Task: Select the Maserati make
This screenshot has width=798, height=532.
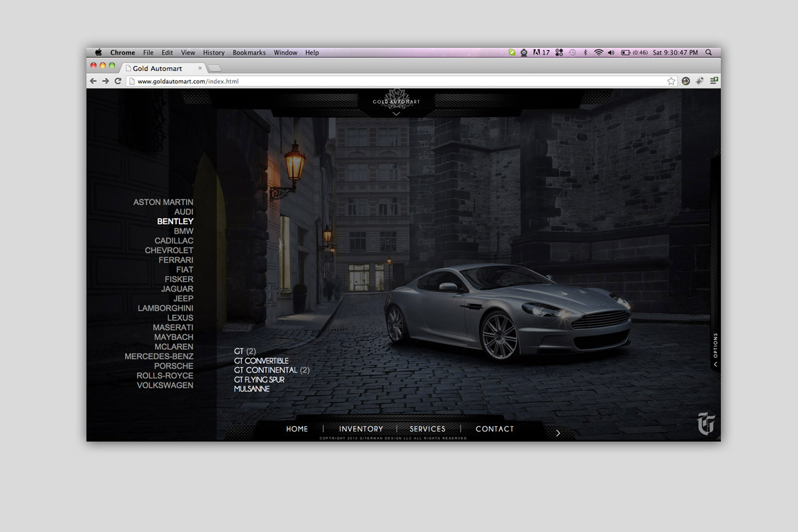Action: pos(174,327)
